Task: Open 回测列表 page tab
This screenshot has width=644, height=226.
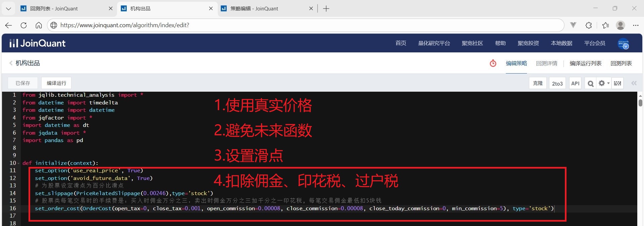Action: click(x=621, y=63)
